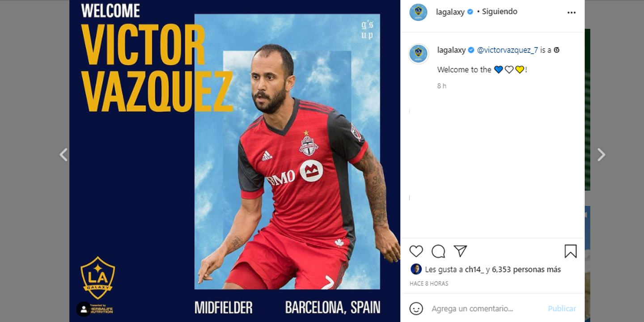View the 6,353 personas más likes list
The height and width of the screenshot is (322, 644).
coord(526,269)
